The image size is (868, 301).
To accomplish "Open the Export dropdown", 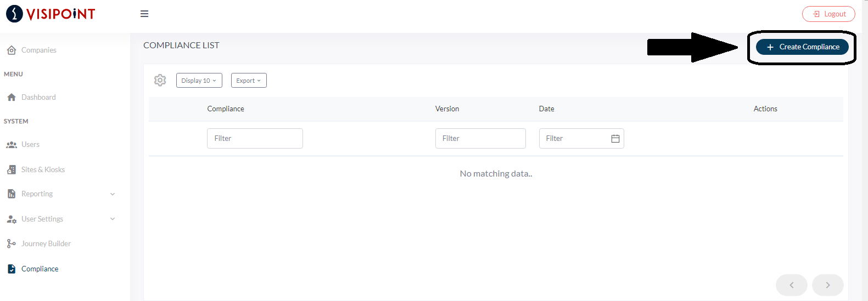I will click(249, 81).
